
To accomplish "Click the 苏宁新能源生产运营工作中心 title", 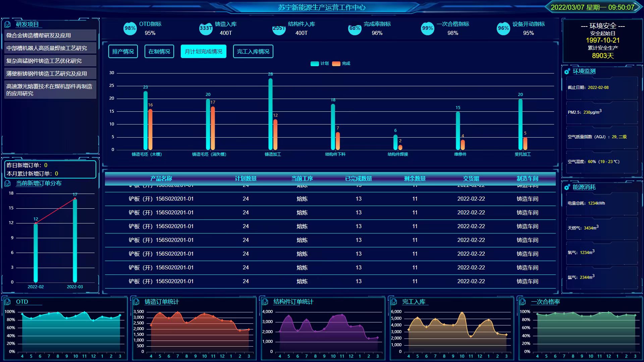I will pos(322,7).
